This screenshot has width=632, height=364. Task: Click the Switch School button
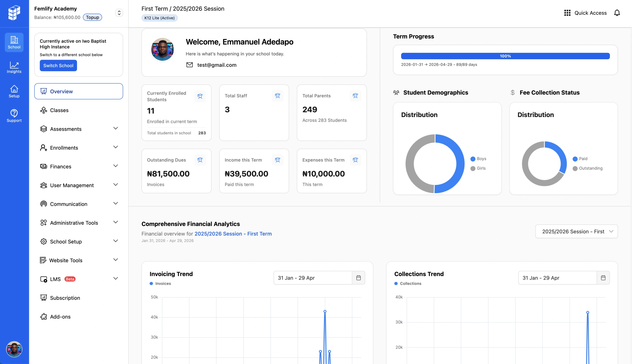[x=58, y=65]
